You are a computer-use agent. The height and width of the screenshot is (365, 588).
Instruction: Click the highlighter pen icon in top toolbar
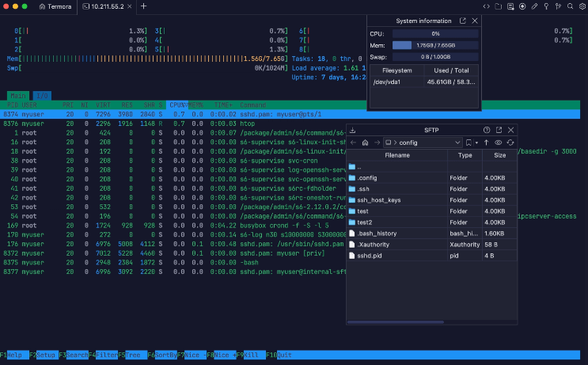(x=534, y=6)
